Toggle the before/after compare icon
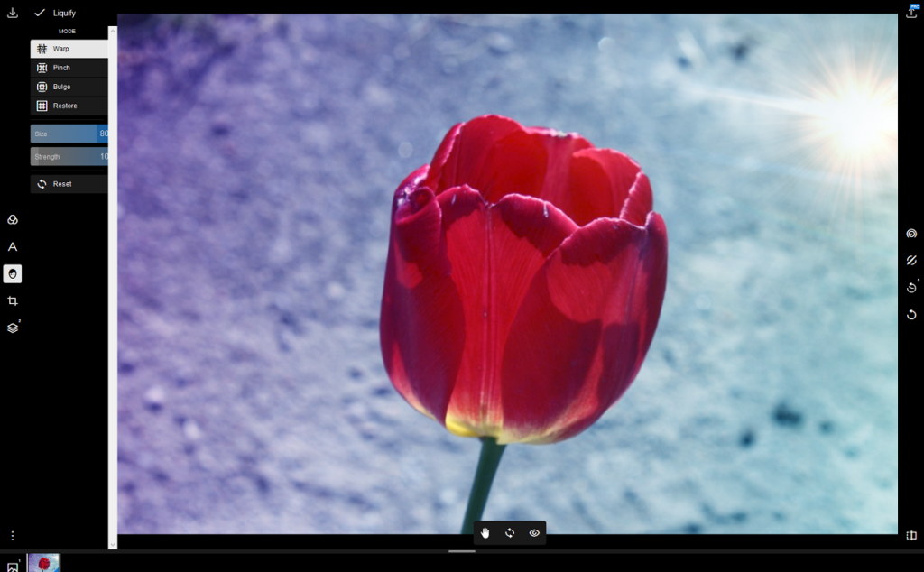The width and height of the screenshot is (924, 572). (x=911, y=535)
